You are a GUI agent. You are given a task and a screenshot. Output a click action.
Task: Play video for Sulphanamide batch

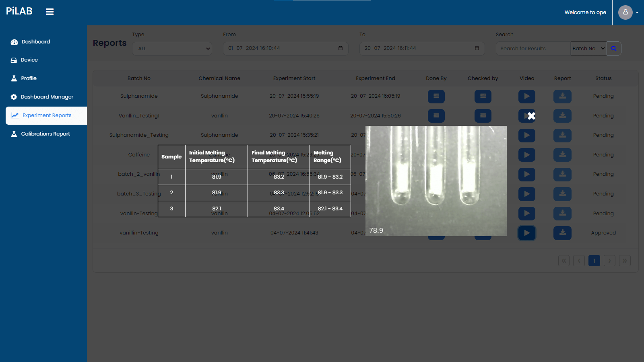pos(526,97)
